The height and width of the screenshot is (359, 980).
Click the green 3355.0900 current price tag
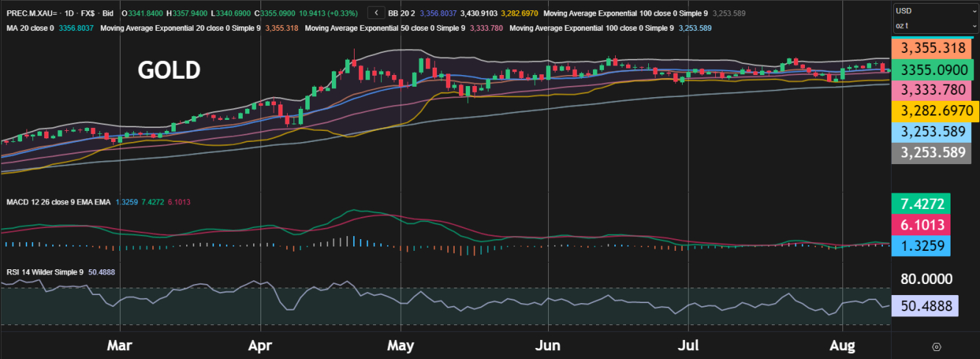[932, 69]
